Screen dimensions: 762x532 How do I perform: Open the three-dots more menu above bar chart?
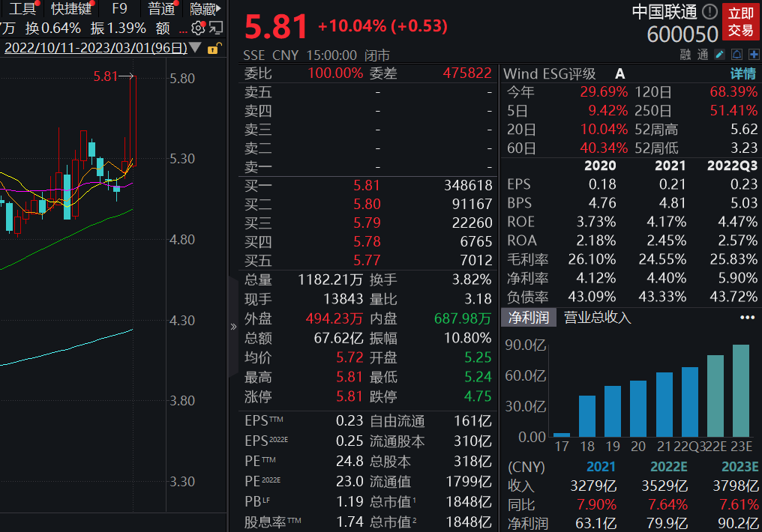(748, 318)
